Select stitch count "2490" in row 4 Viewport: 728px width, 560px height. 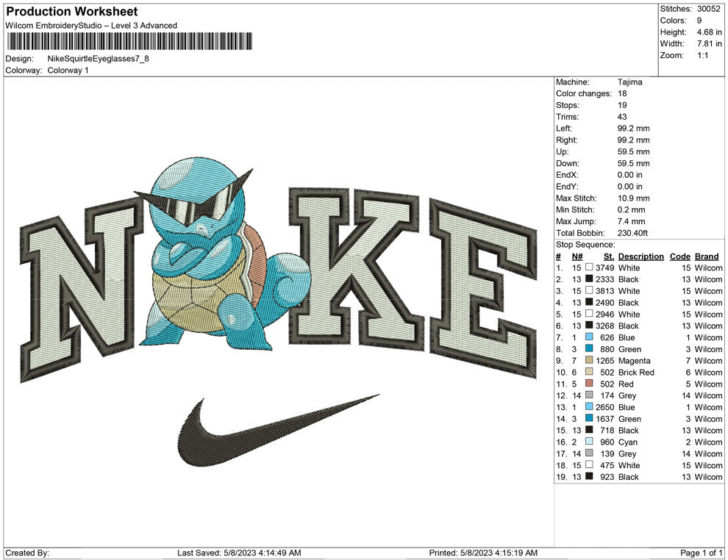click(x=605, y=303)
